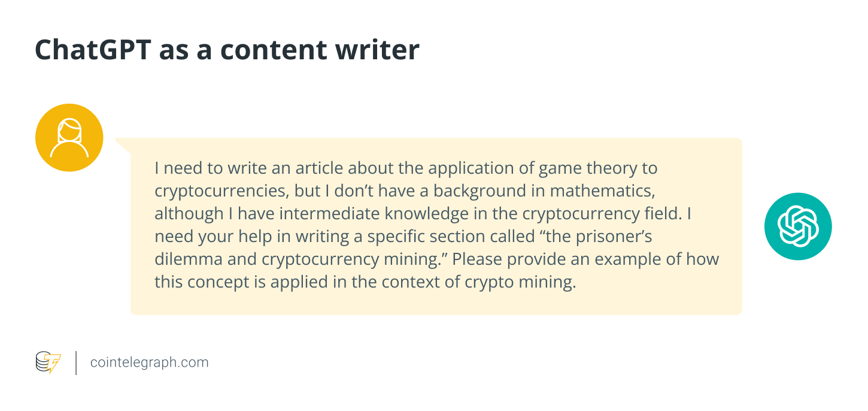
Task: Click the vertical divider beside the Cointelegraph logo
Action: 76,363
